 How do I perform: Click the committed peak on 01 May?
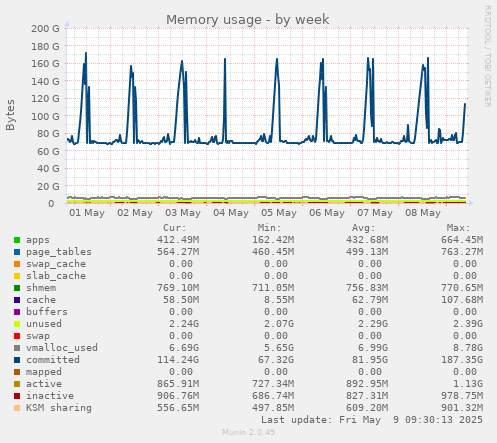pos(86,53)
